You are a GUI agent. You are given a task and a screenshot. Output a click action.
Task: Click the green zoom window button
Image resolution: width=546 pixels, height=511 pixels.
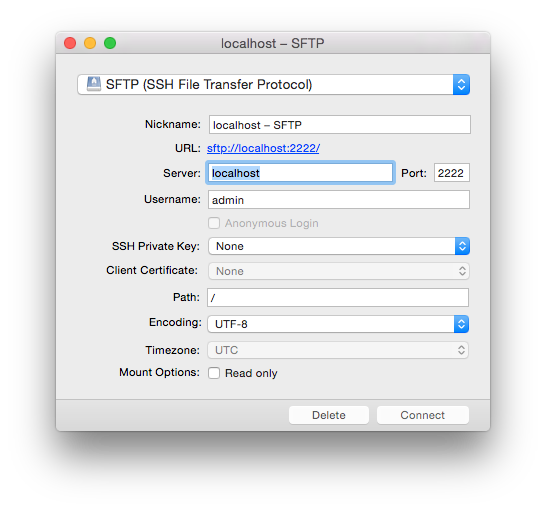click(110, 43)
